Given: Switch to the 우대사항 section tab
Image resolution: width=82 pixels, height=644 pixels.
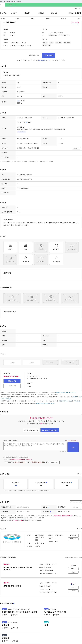Looking at the screenshot, I should (x=33, y=19).
